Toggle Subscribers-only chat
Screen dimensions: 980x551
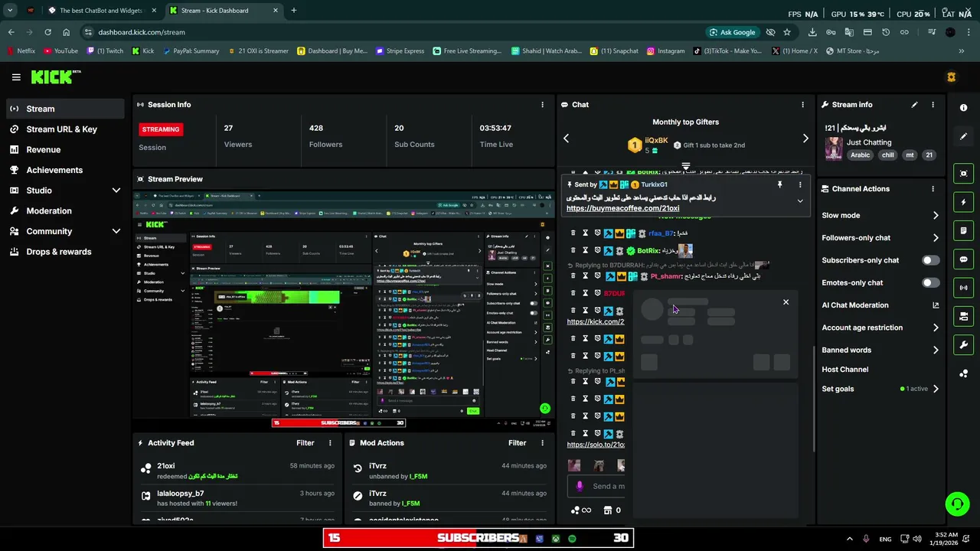(930, 260)
